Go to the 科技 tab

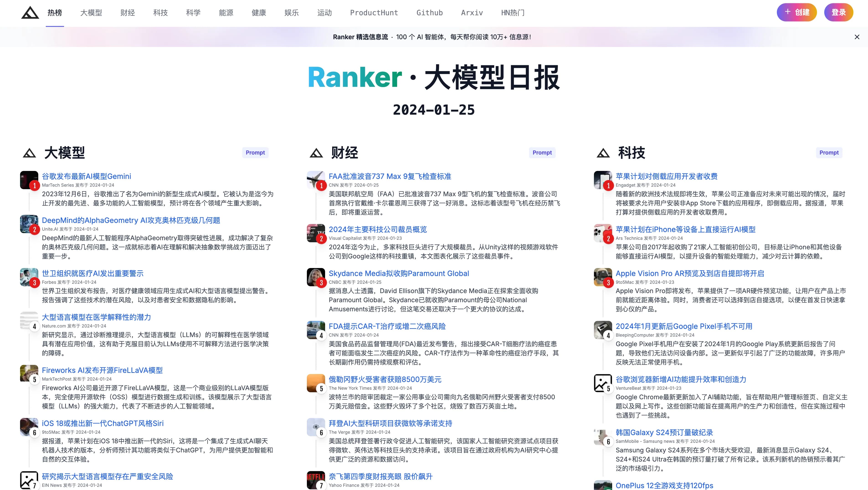pyautogui.click(x=160, y=13)
